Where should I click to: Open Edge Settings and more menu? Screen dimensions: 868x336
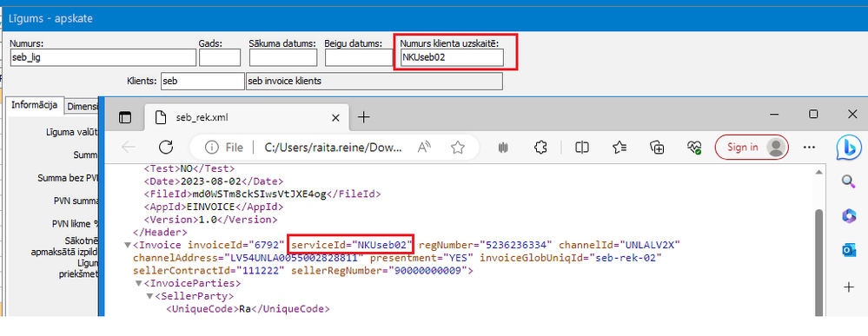pyautogui.click(x=809, y=148)
